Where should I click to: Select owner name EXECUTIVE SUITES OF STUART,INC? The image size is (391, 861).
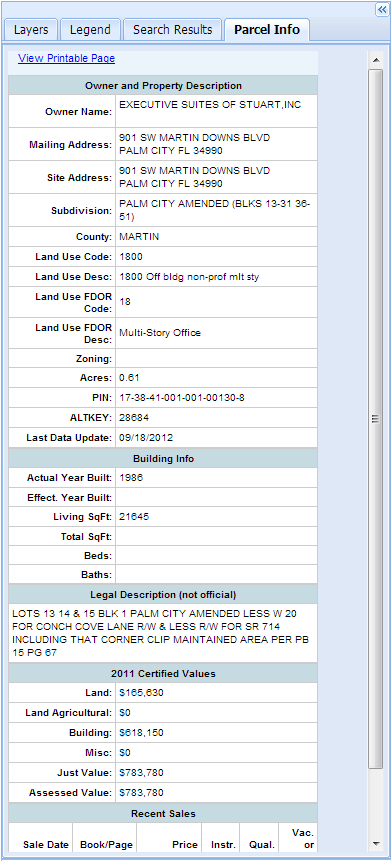(210, 104)
